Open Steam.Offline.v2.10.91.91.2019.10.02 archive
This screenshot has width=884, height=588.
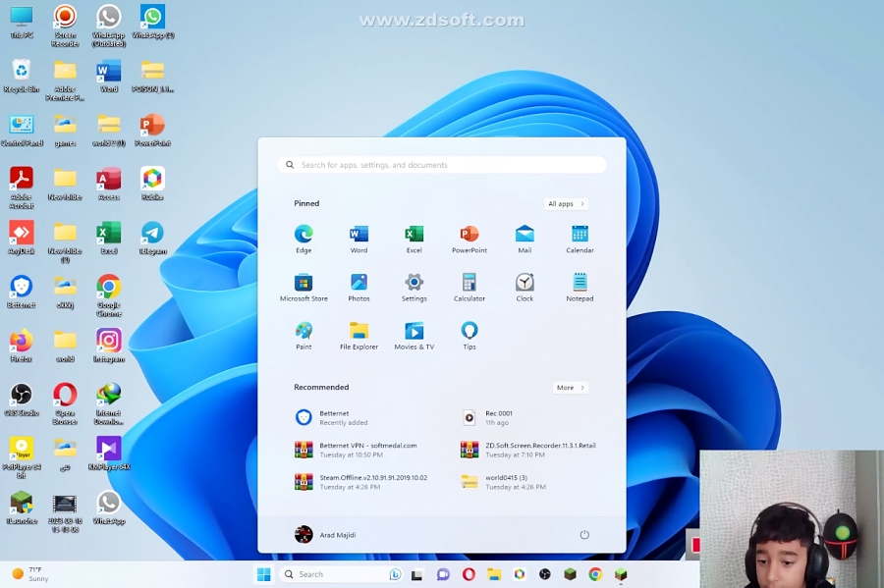click(x=360, y=482)
